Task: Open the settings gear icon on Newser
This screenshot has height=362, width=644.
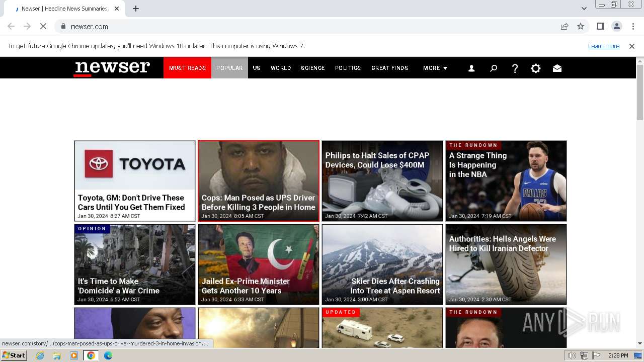Action: 536,68
